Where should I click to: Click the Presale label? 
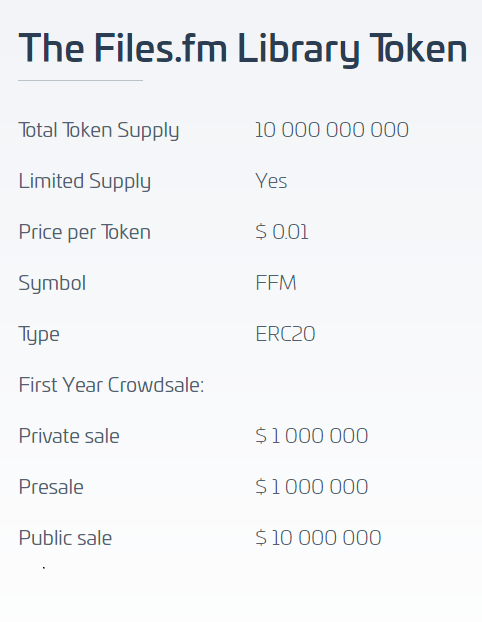51,487
